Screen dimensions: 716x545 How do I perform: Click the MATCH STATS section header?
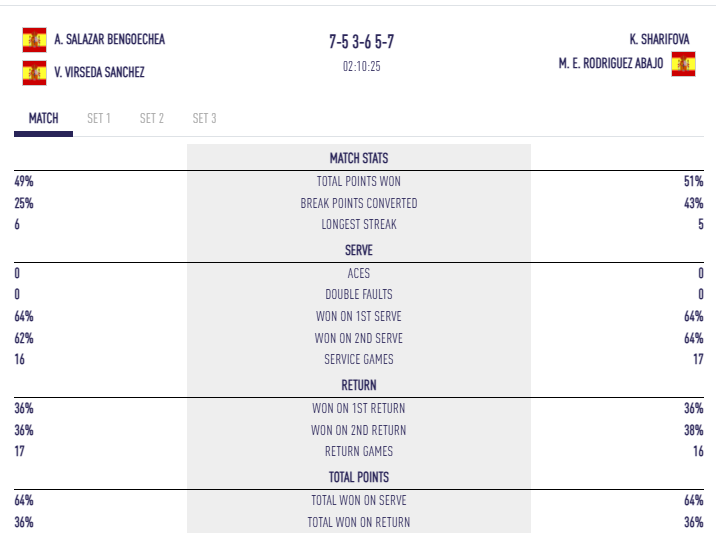point(359,158)
